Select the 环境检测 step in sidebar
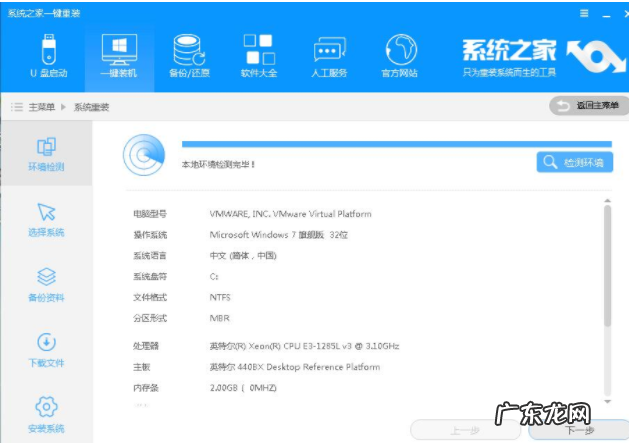The height and width of the screenshot is (443, 629). 46,154
